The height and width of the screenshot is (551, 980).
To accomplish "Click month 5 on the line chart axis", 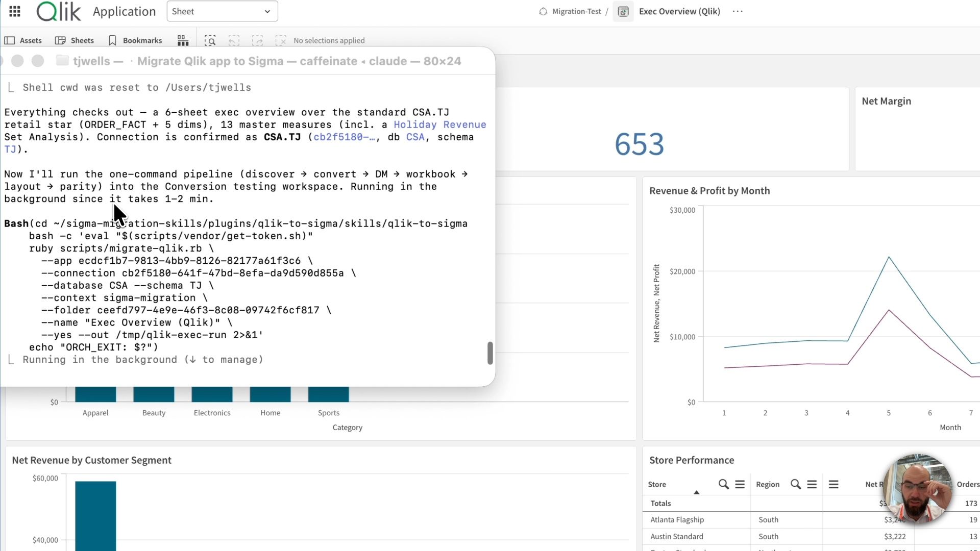I will tap(889, 413).
